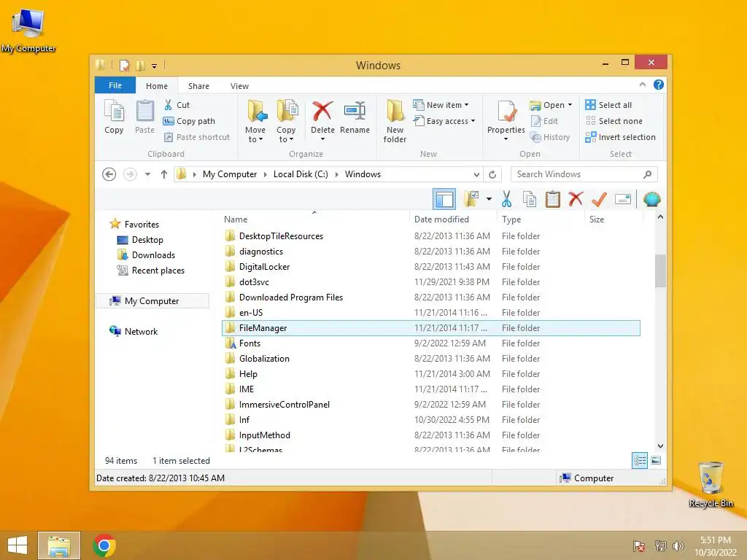
Task: Open History for the selected item
Action: tap(550, 137)
